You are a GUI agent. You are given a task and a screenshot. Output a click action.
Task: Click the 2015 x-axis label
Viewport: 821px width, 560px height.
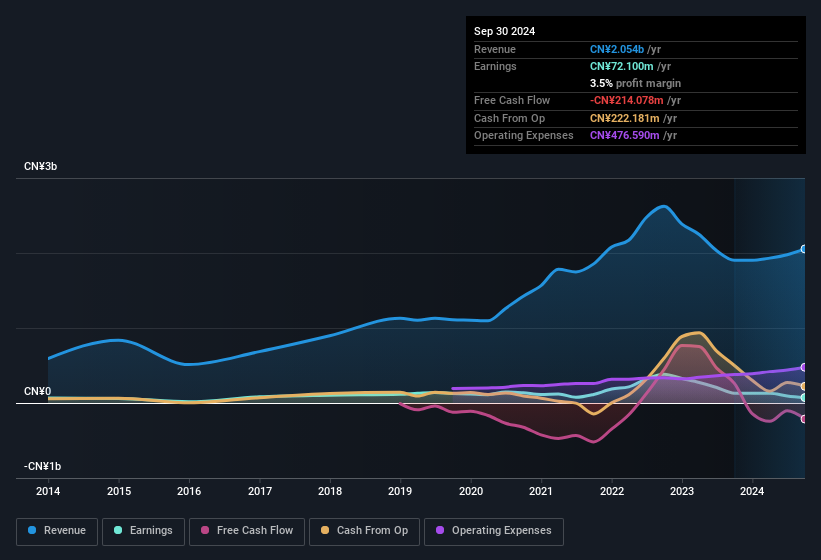pos(119,491)
